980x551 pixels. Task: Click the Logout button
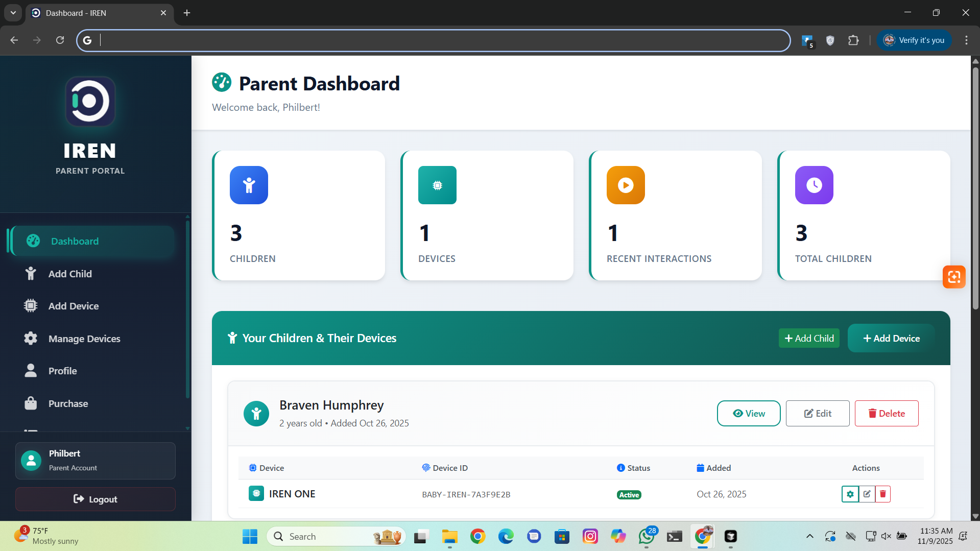95,499
